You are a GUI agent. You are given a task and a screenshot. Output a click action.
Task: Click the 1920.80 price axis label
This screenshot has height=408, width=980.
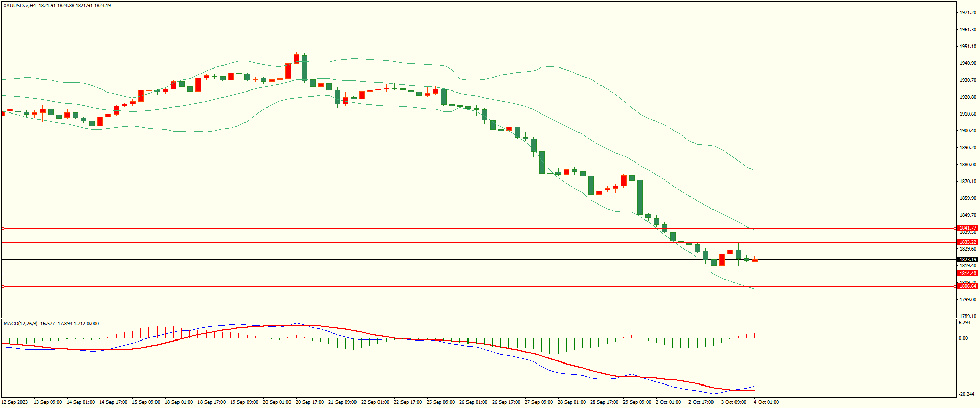click(968, 97)
